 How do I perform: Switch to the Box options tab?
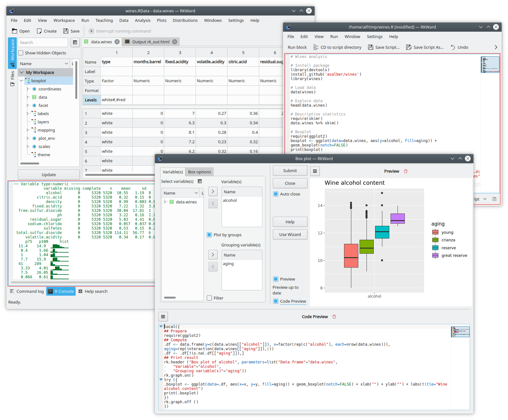pyautogui.click(x=199, y=172)
